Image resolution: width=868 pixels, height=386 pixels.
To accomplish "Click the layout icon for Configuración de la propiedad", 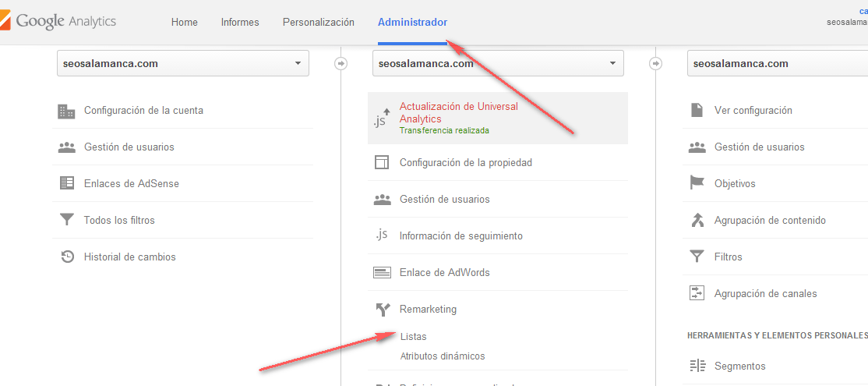I will pos(382,163).
